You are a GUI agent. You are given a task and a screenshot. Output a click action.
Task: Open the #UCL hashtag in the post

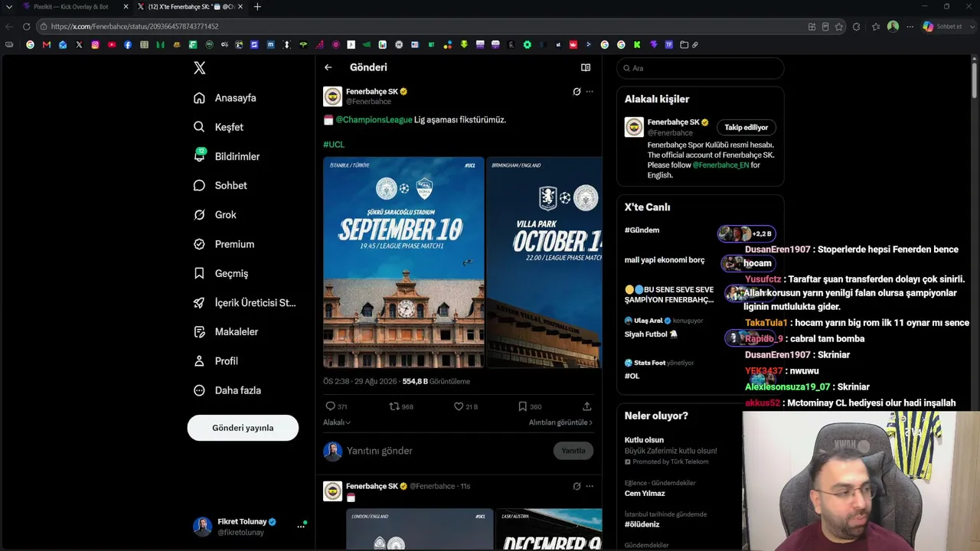coord(334,144)
